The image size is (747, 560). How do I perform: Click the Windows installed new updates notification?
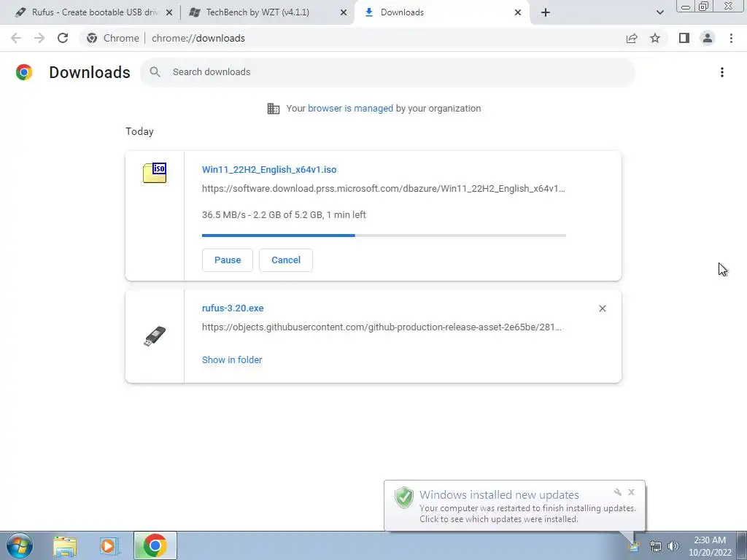[x=514, y=505]
